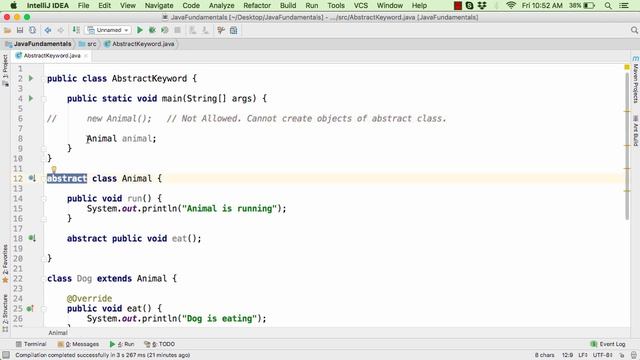This screenshot has width=640, height=360.
Task: Click the implemented gutter icon on Animal class
Action: click(x=32, y=178)
